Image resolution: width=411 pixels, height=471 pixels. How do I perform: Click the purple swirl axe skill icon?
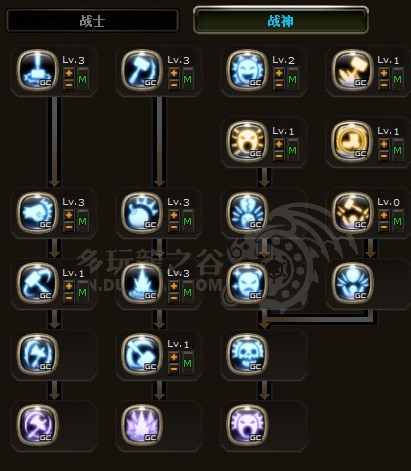click(x=37, y=425)
